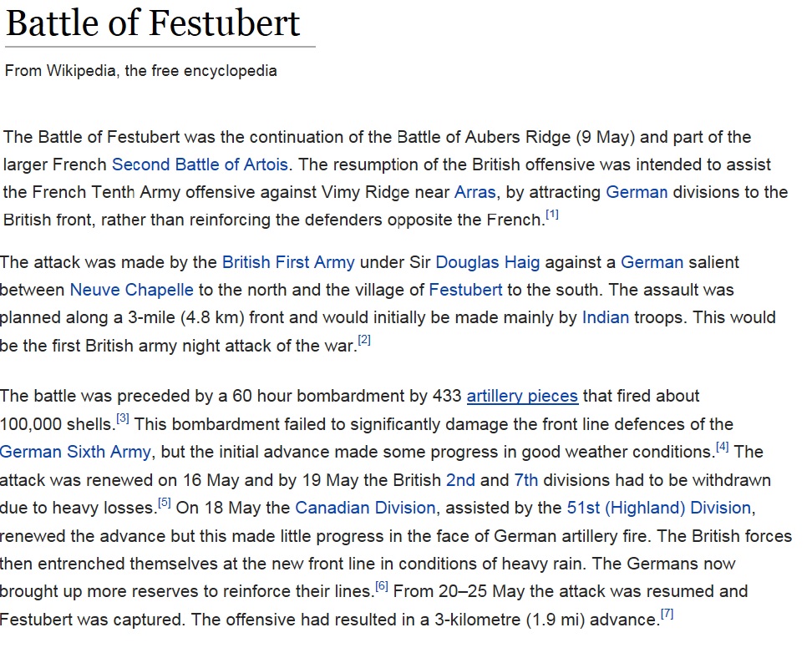812x668 pixels.
Task: Open footnote [3] after '100,000 shells'
Action: tap(123, 419)
